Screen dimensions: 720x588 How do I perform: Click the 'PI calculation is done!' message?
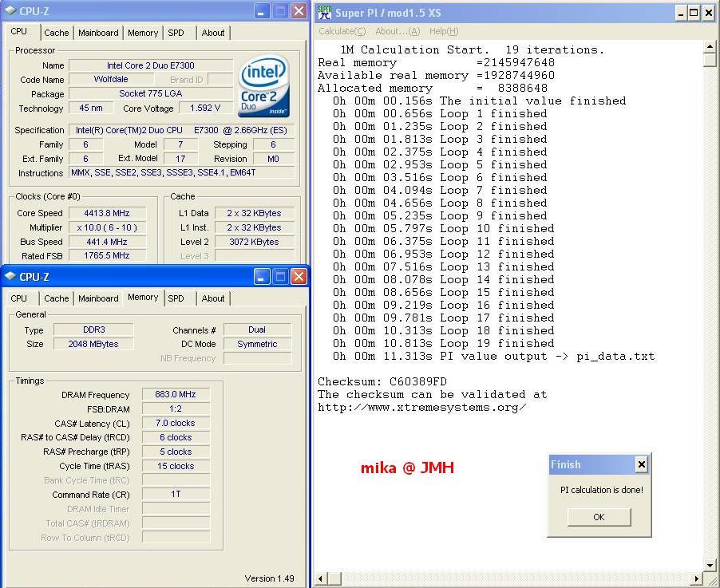coord(602,490)
